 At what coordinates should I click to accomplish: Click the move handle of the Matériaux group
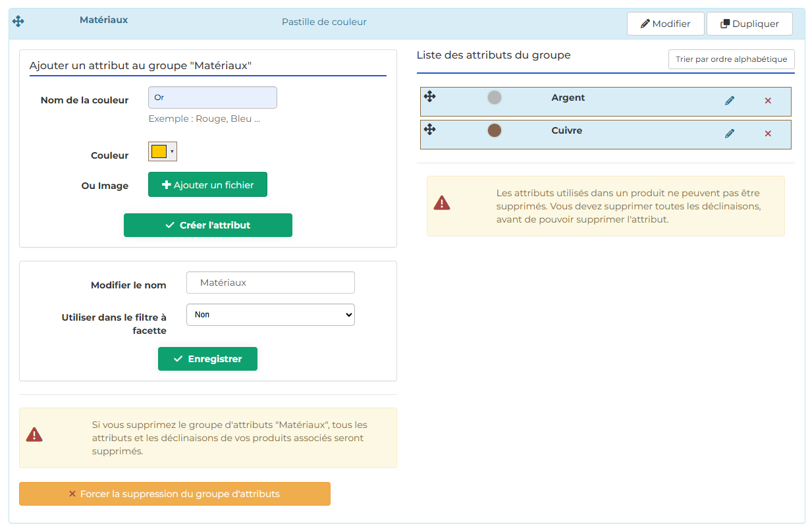click(18, 21)
